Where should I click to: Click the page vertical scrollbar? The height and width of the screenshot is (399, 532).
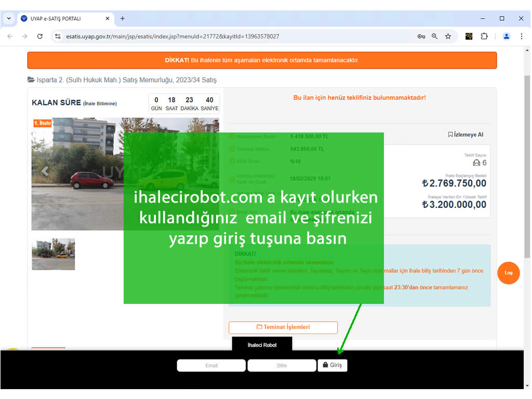(527, 166)
